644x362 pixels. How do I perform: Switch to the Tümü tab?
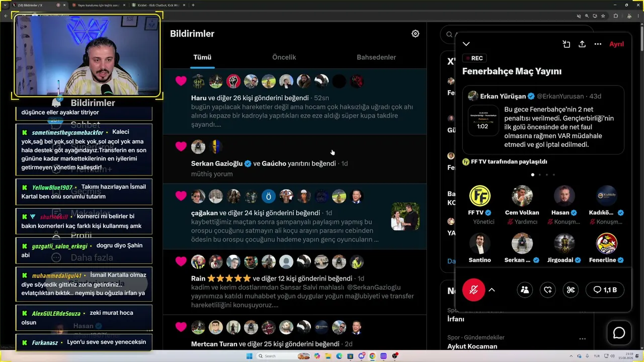point(202,57)
